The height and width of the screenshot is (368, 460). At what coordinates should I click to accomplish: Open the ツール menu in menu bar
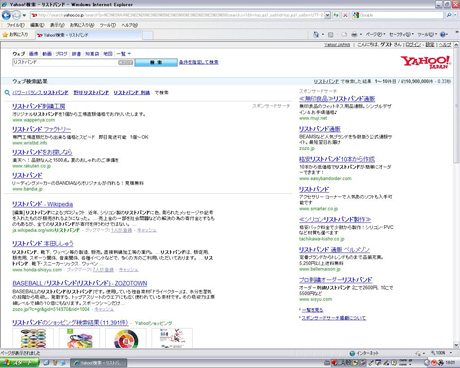108,25
